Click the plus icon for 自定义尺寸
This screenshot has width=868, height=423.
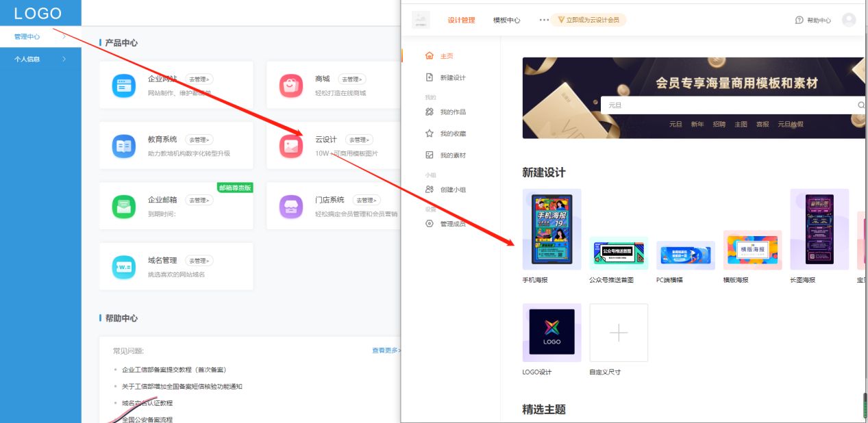coord(619,333)
